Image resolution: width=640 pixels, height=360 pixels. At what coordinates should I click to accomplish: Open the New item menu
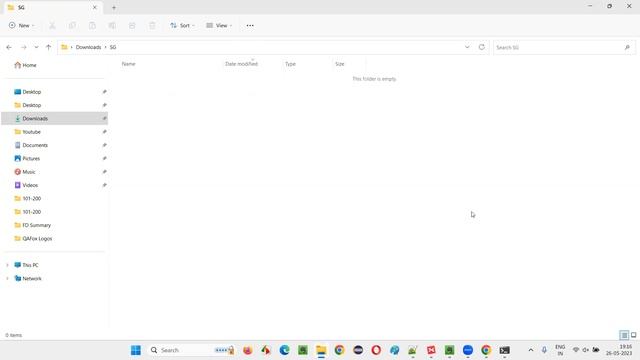tap(21, 25)
